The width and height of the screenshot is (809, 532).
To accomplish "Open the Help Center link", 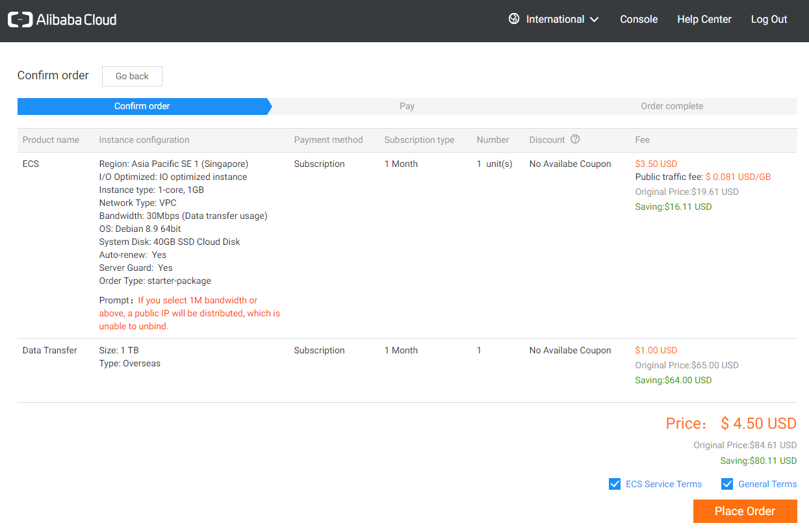I will [704, 19].
